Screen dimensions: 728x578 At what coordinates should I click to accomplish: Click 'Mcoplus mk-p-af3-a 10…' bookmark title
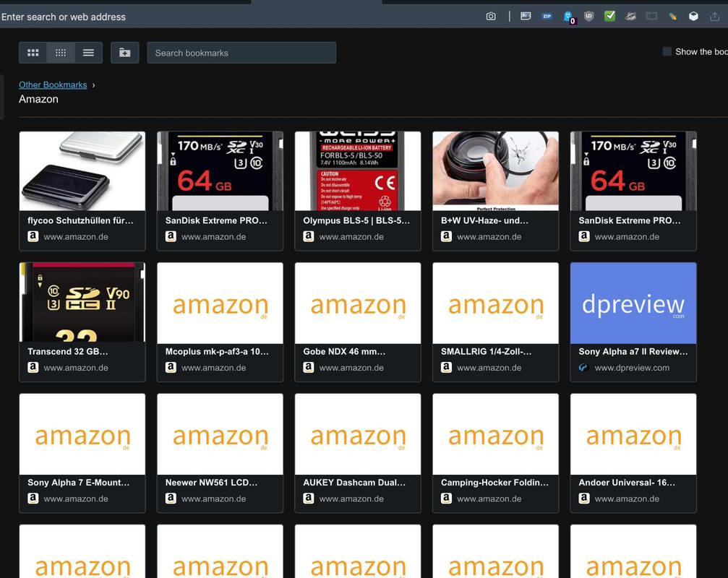(217, 352)
